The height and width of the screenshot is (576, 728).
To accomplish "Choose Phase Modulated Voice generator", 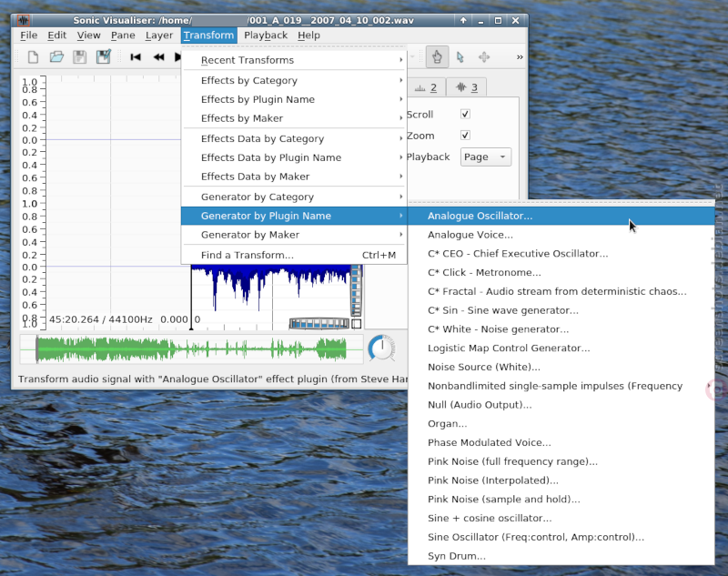I will coord(561,443).
